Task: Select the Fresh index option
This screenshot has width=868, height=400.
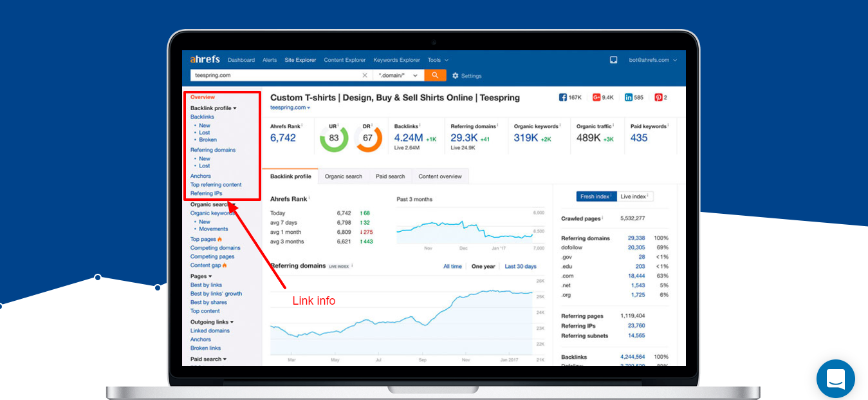Action: (x=596, y=196)
